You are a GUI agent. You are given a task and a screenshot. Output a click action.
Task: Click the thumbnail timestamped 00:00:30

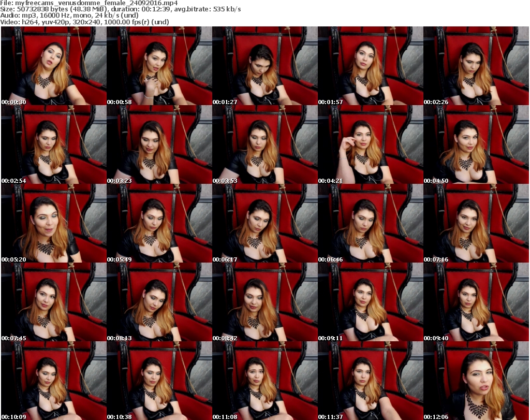pos(54,66)
